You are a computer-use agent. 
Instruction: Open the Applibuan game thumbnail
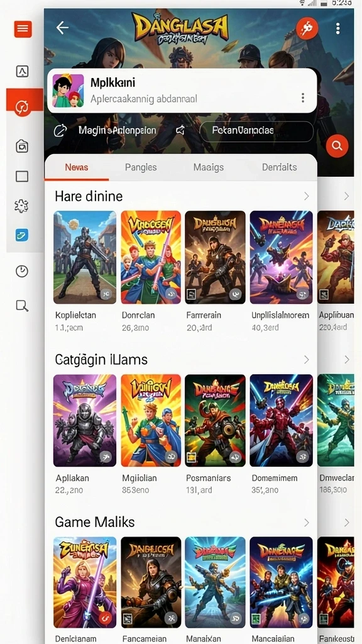[336, 257]
